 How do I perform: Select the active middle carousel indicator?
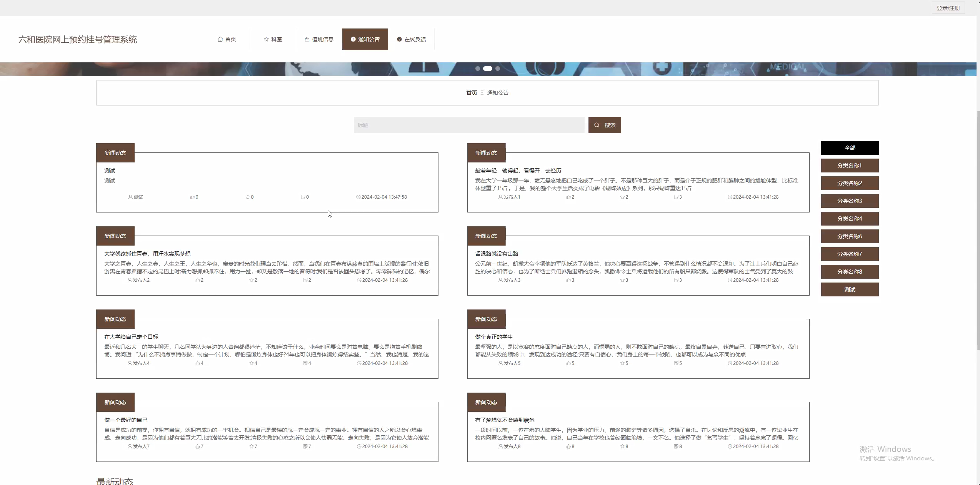[488, 69]
